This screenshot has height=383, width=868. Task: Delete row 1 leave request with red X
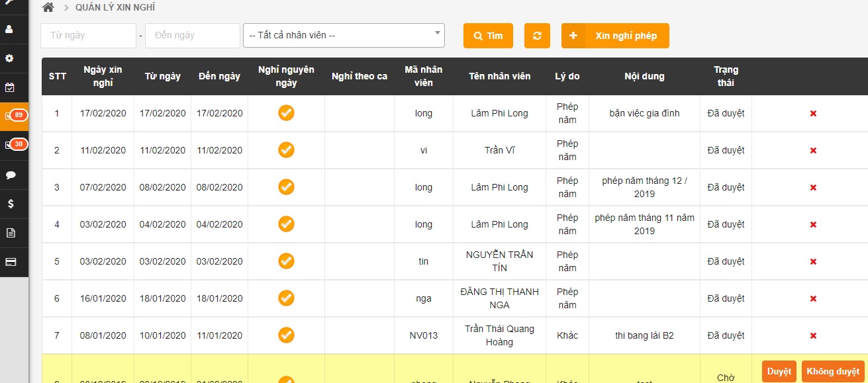813,114
